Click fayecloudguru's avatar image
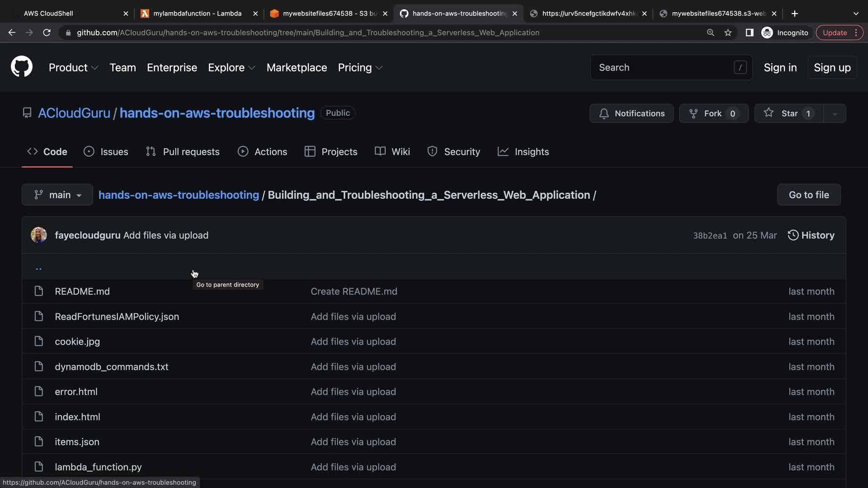Screen dimensions: 868x488 pos(39,235)
